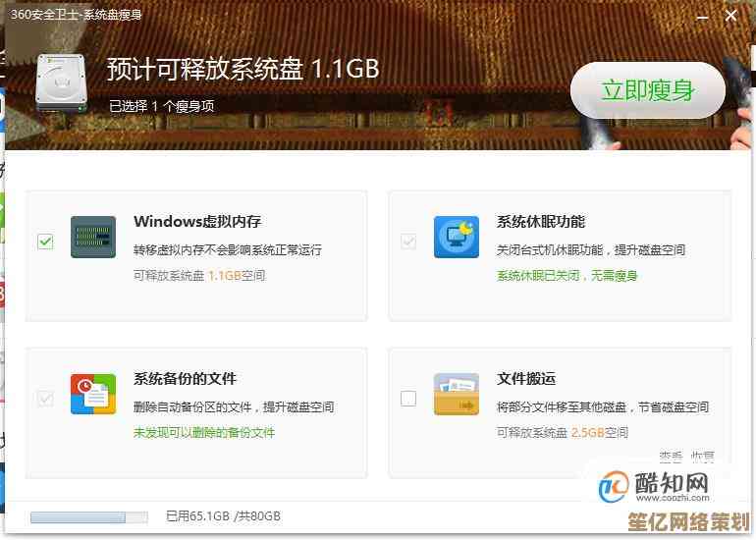Click the Windows虚拟内存 memory chip icon

[93, 238]
